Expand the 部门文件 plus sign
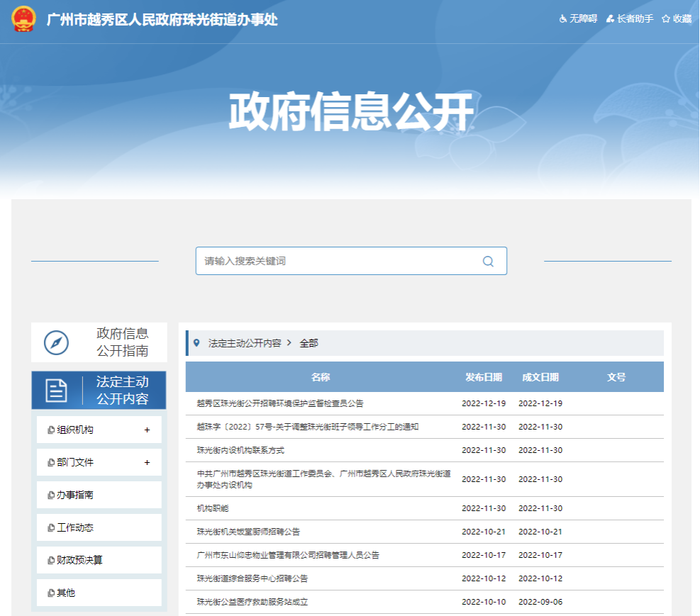The image size is (700, 616). click(147, 462)
